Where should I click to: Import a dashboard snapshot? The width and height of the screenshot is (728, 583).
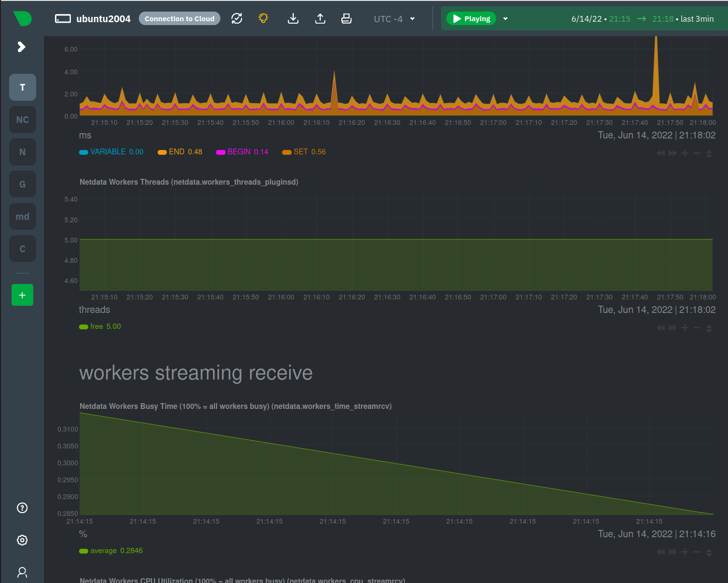[x=293, y=18]
